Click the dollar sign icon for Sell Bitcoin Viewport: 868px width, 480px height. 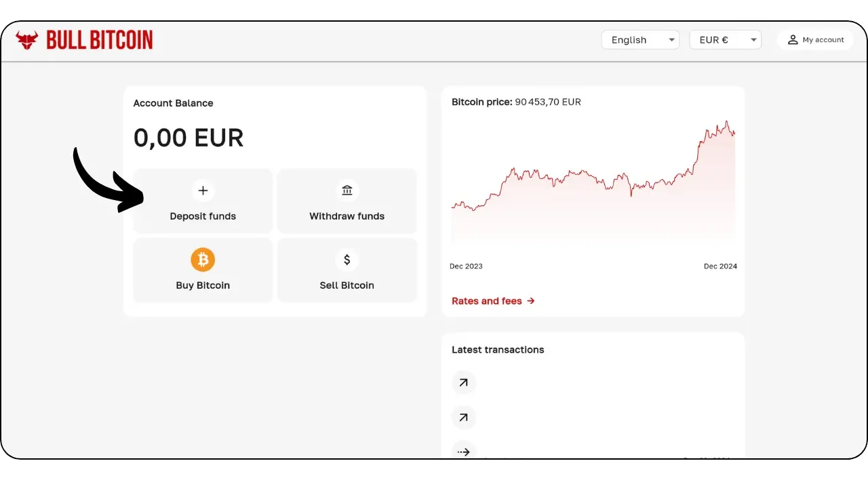click(x=347, y=260)
